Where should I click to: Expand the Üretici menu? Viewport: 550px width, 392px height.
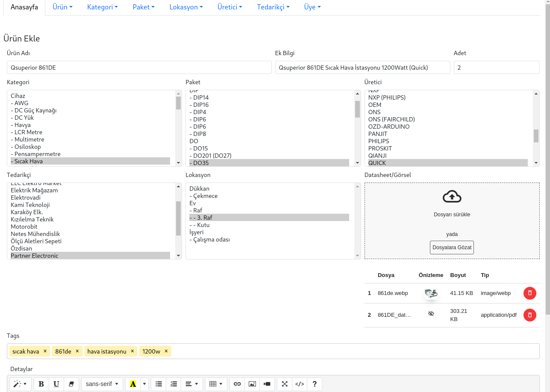(230, 7)
